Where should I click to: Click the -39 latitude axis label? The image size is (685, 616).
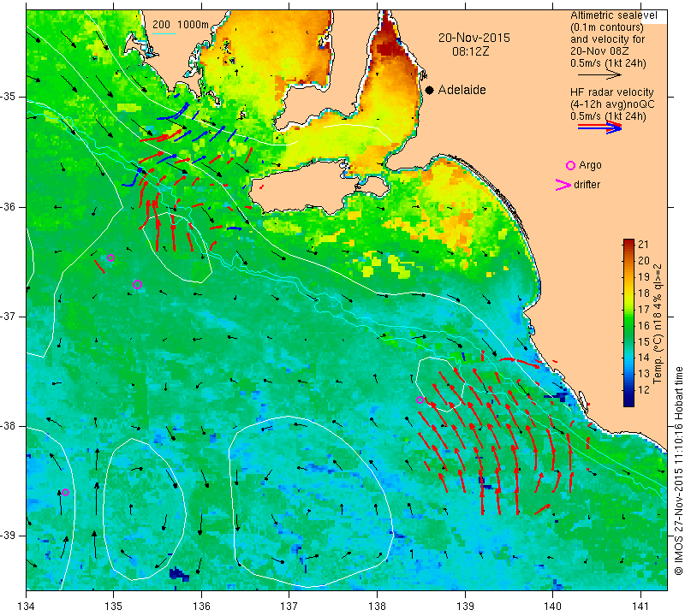point(9,536)
